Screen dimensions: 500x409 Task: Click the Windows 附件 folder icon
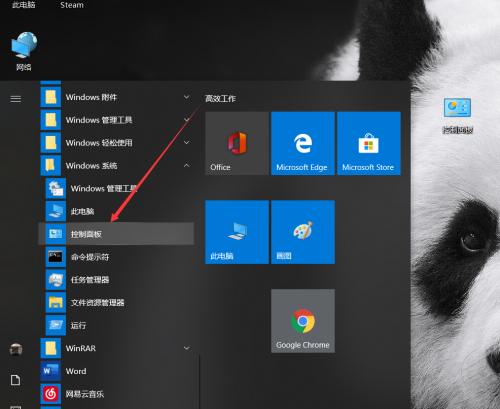51,97
